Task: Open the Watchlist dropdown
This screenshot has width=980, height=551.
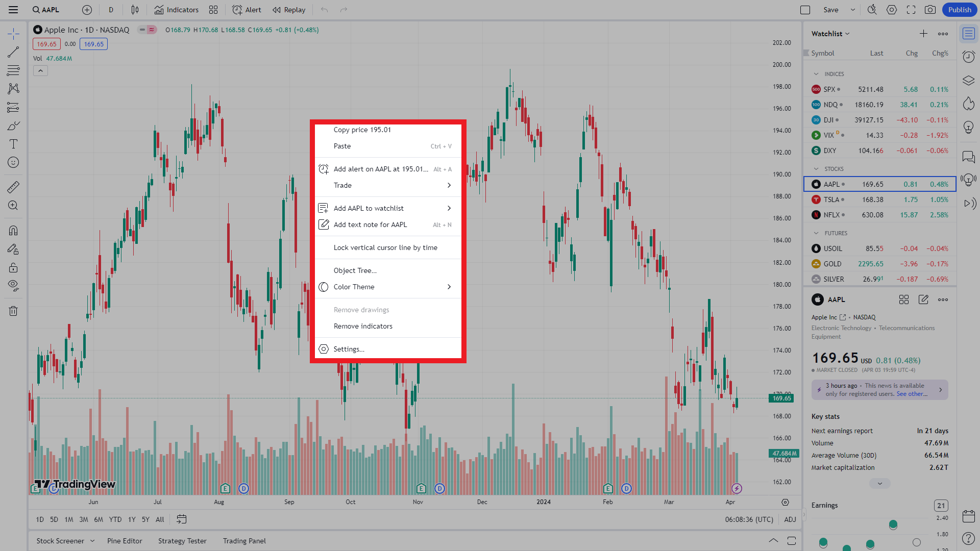Action: [830, 34]
